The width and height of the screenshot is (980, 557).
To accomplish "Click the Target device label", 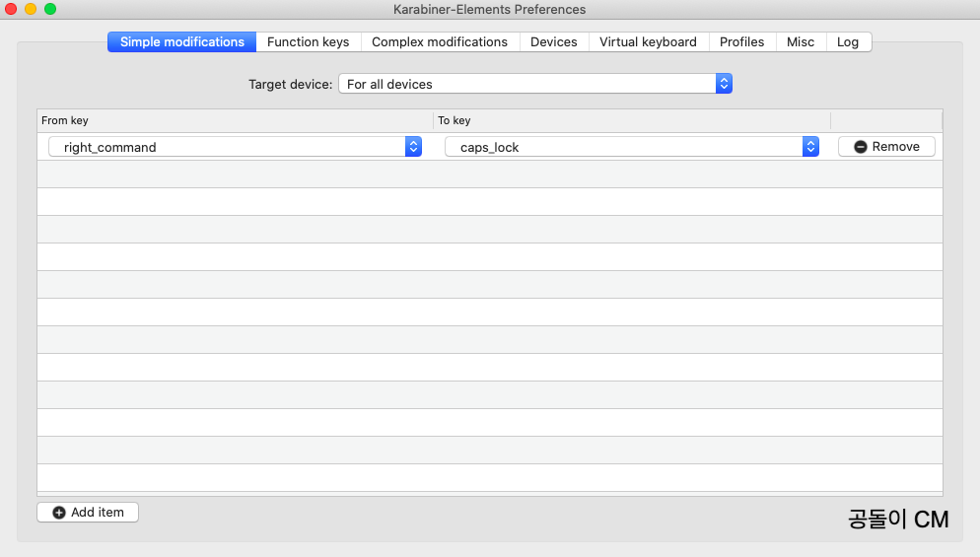I will [x=290, y=85].
